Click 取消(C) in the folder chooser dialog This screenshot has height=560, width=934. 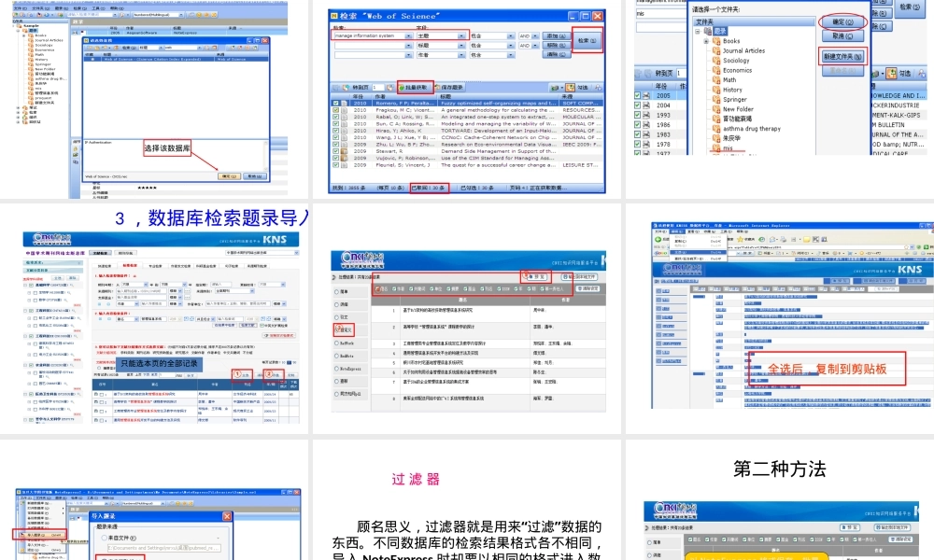842,36
